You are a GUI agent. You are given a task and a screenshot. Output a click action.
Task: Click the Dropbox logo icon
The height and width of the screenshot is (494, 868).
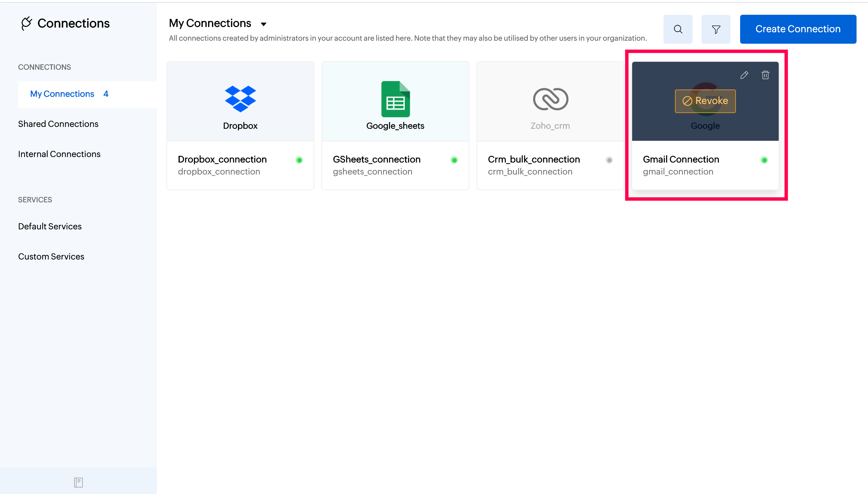(240, 99)
